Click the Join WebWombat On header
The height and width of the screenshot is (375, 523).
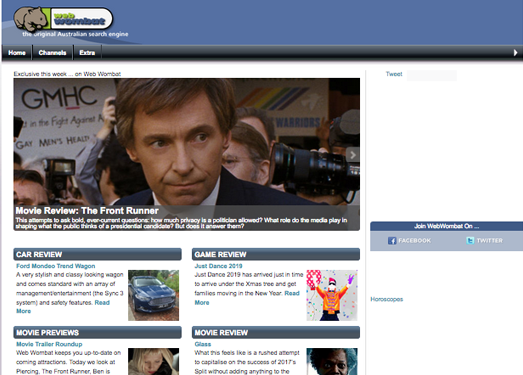pyautogui.click(x=446, y=226)
